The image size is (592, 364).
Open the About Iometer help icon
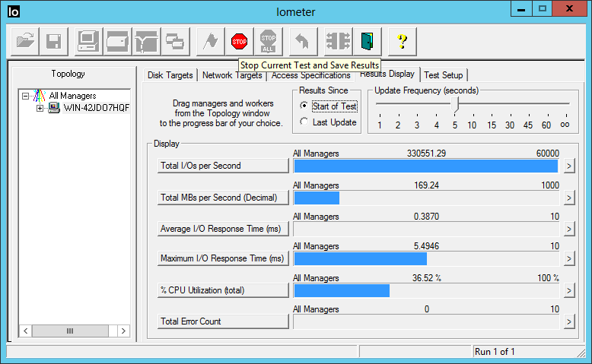point(403,42)
